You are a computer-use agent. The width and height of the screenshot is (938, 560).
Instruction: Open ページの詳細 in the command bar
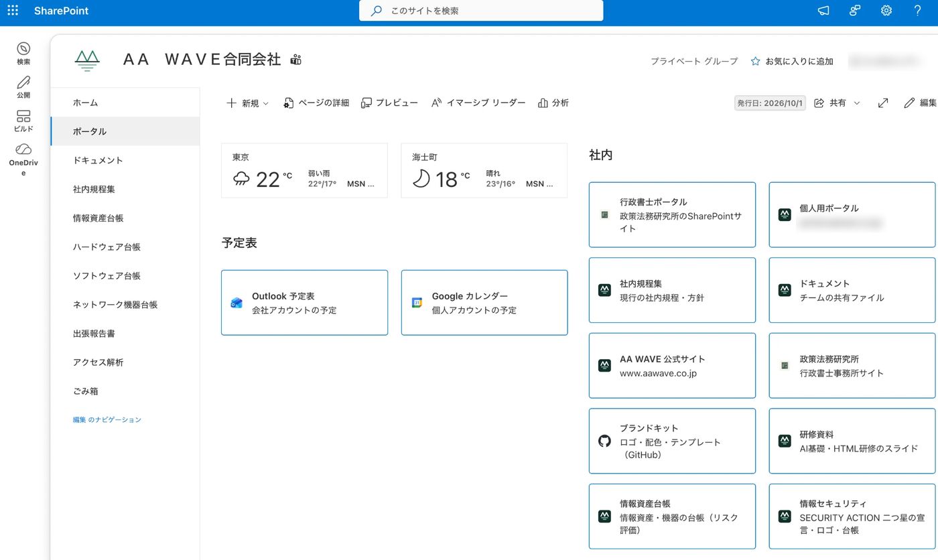[316, 102]
